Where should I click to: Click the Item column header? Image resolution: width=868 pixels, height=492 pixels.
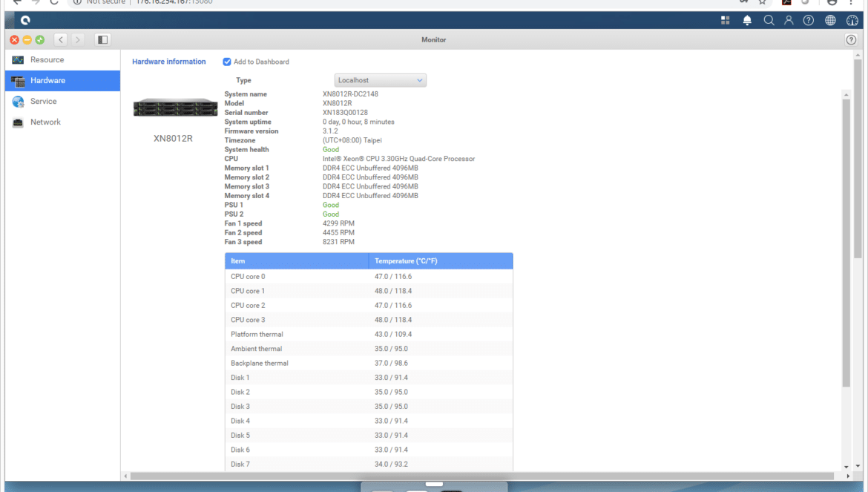pos(297,261)
